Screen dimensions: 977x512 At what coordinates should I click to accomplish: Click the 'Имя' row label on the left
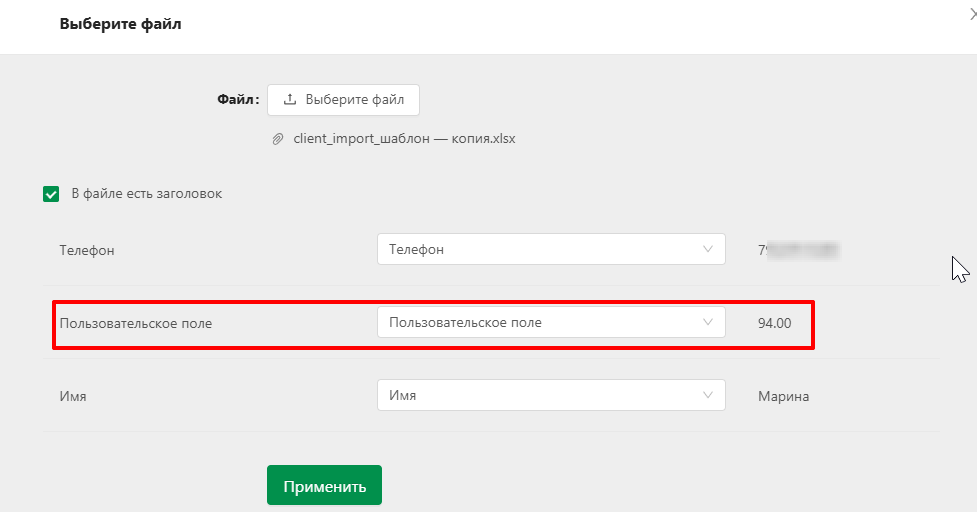pos(73,396)
